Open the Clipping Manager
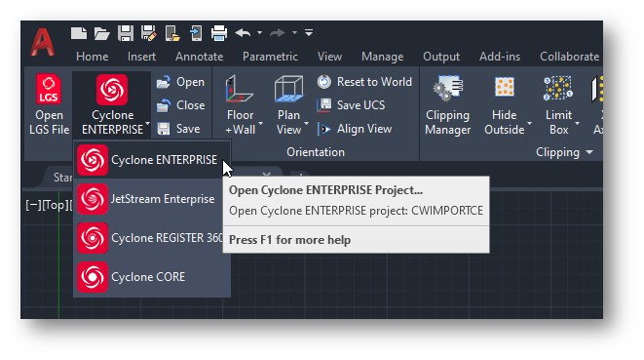Image resolution: width=644 pixels, height=360 pixels. (x=447, y=104)
